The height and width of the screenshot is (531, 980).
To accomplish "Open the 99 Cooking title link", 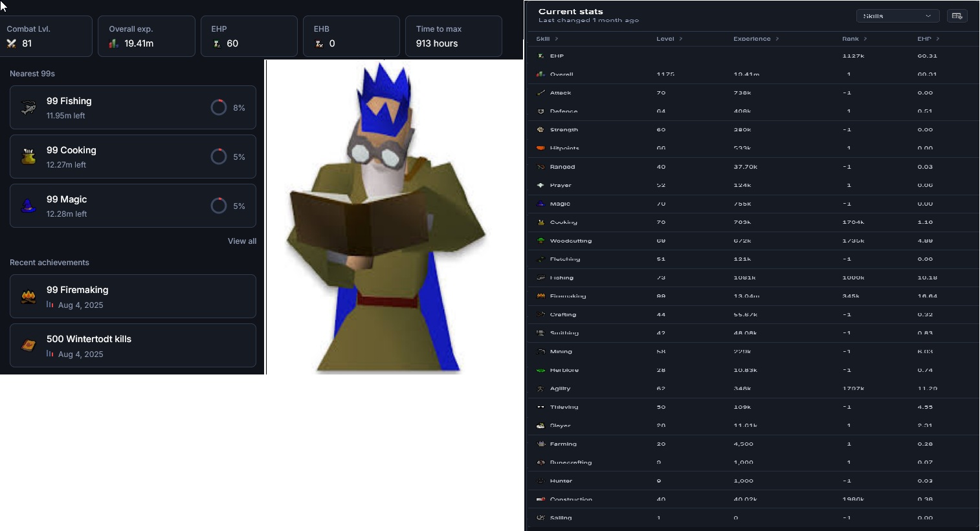I will click(x=71, y=150).
